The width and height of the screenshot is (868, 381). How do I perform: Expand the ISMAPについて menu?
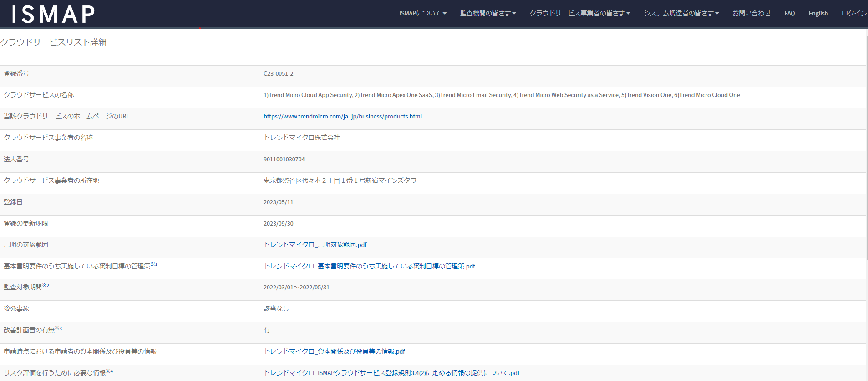(x=422, y=13)
